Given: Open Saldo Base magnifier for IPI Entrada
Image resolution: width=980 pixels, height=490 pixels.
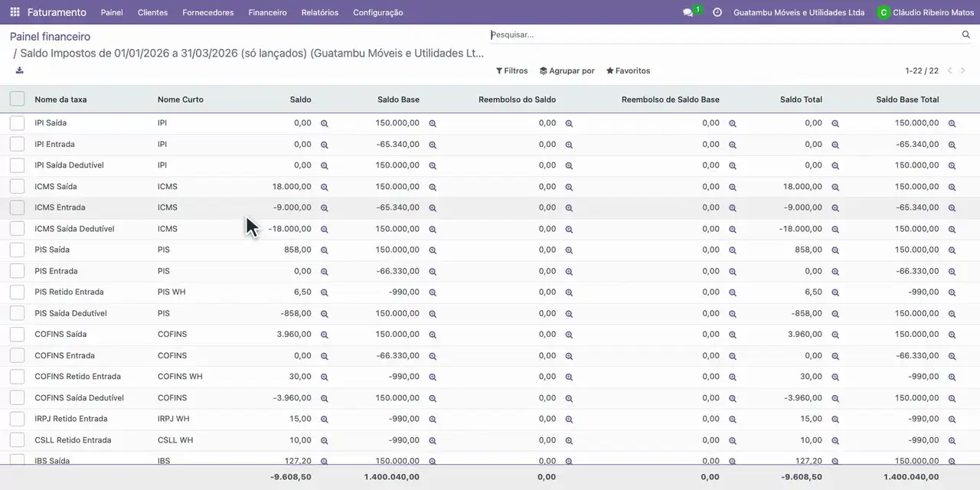Looking at the screenshot, I should (x=433, y=145).
